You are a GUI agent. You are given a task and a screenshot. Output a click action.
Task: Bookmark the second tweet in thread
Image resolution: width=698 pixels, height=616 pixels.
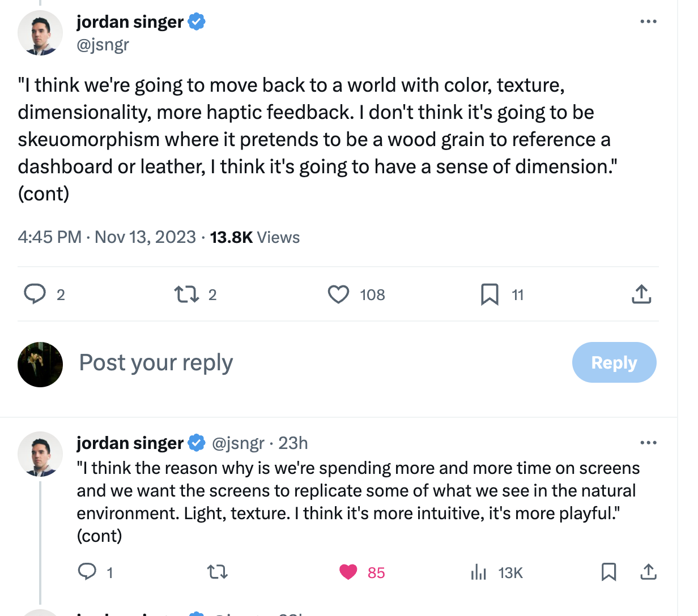coord(608,572)
